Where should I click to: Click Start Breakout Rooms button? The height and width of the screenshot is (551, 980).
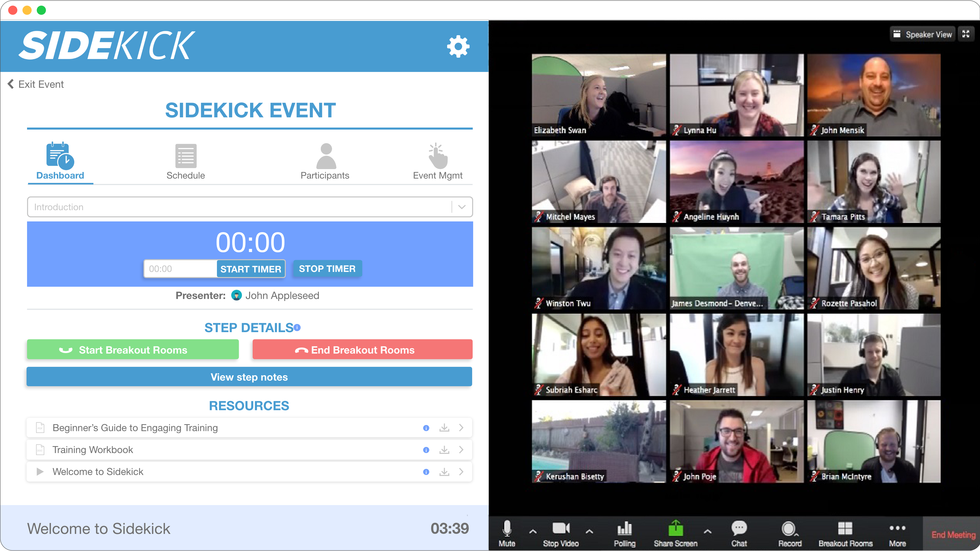pyautogui.click(x=133, y=349)
